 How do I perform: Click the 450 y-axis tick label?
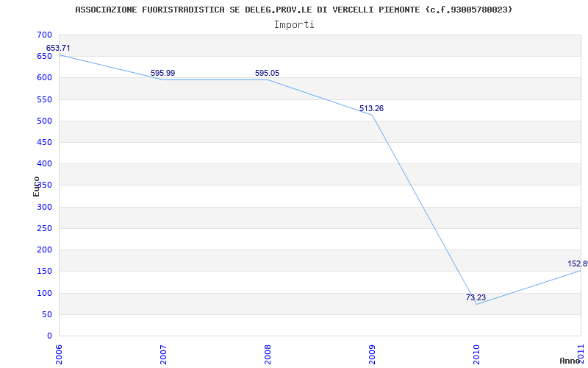point(44,142)
